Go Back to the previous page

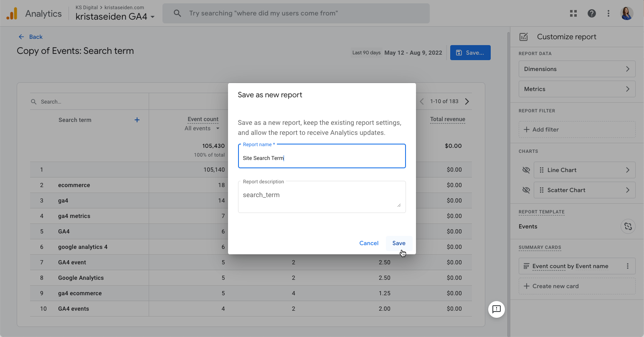click(x=30, y=37)
